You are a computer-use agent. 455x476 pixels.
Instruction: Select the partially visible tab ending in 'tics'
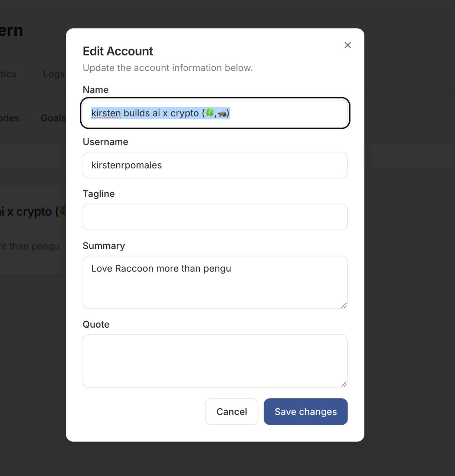(8, 74)
